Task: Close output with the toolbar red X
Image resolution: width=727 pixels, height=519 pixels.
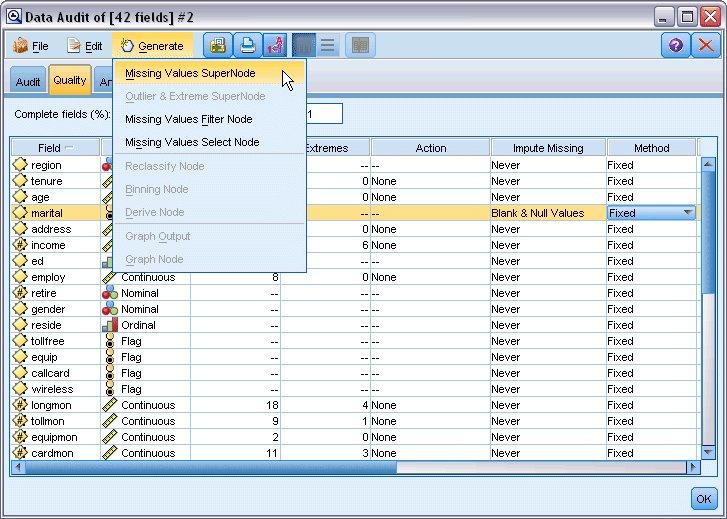Action: pyautogui.click(x=706, y=45)
